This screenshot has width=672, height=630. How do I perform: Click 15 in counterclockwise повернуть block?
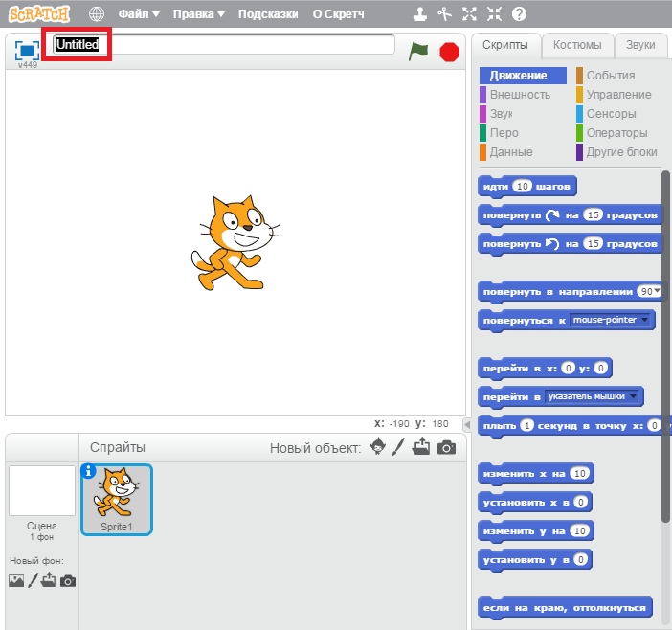(594, 244)
